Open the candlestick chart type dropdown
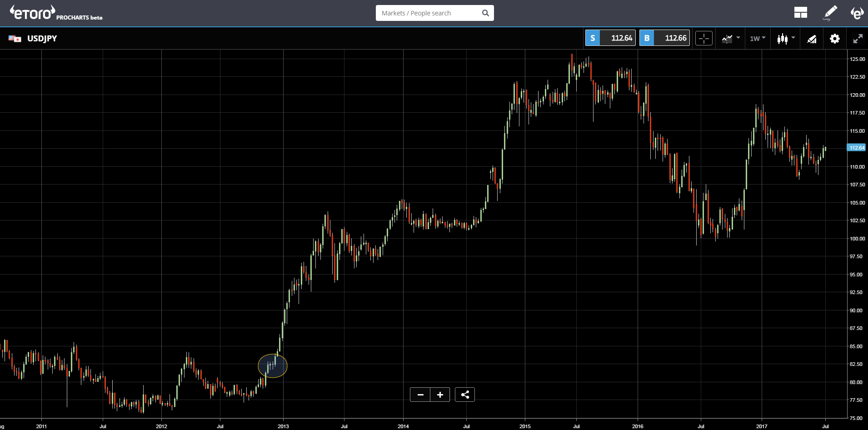The height and width of the screenshot is (430, 868). click(x=786, y=39)
